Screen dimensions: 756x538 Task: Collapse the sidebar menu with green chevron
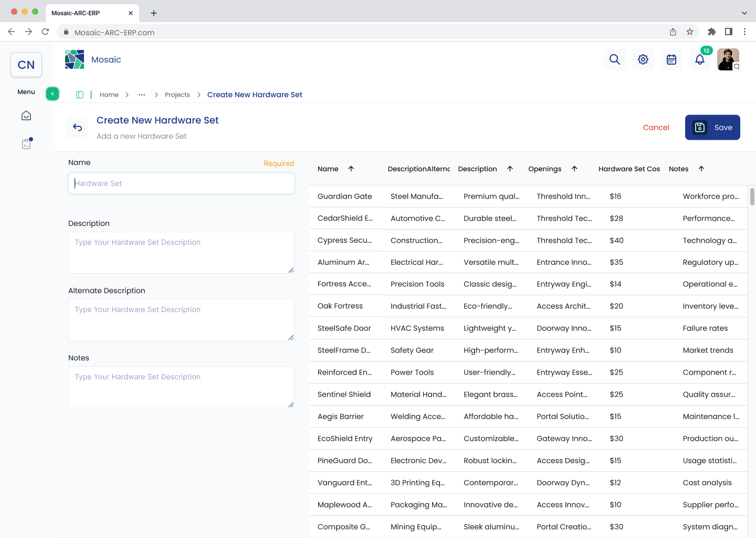tap(52, 94)
